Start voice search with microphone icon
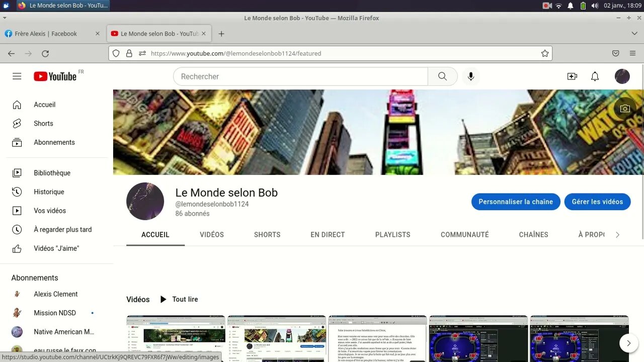 470,76
